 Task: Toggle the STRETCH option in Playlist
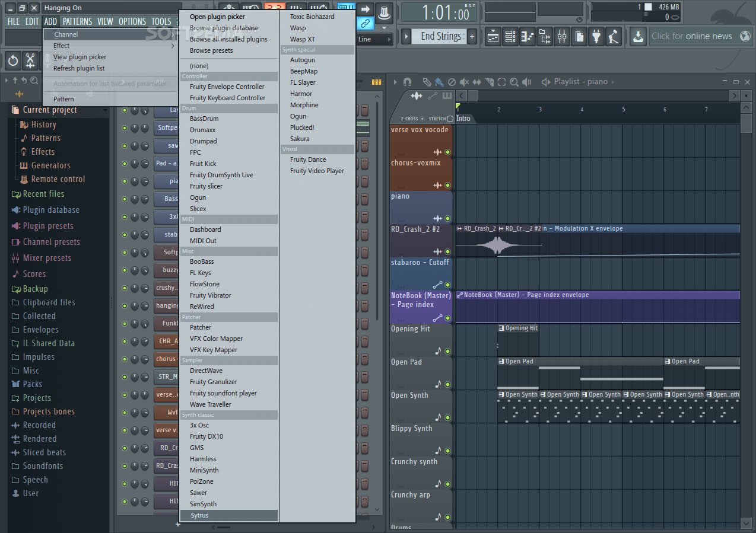450,119
